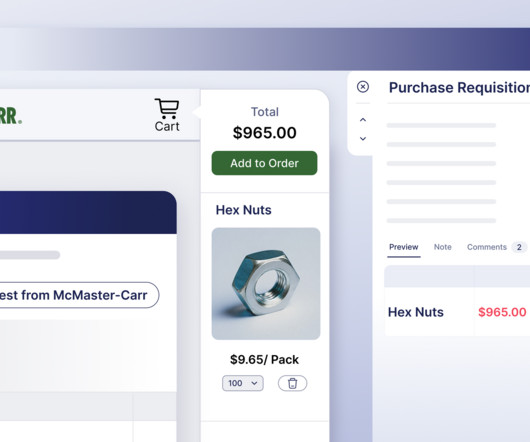Close the Purchase Requisition panel

tap(363, 87)
